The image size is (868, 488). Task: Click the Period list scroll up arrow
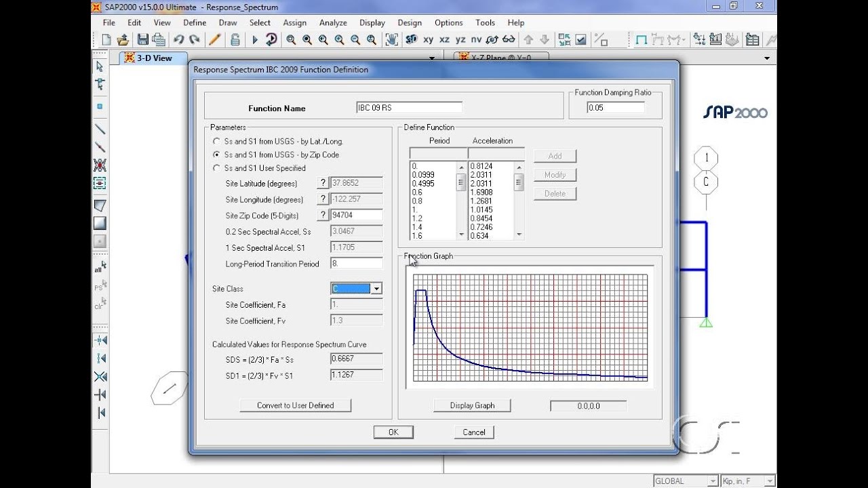pyautogui.click(x=461, y=166)
